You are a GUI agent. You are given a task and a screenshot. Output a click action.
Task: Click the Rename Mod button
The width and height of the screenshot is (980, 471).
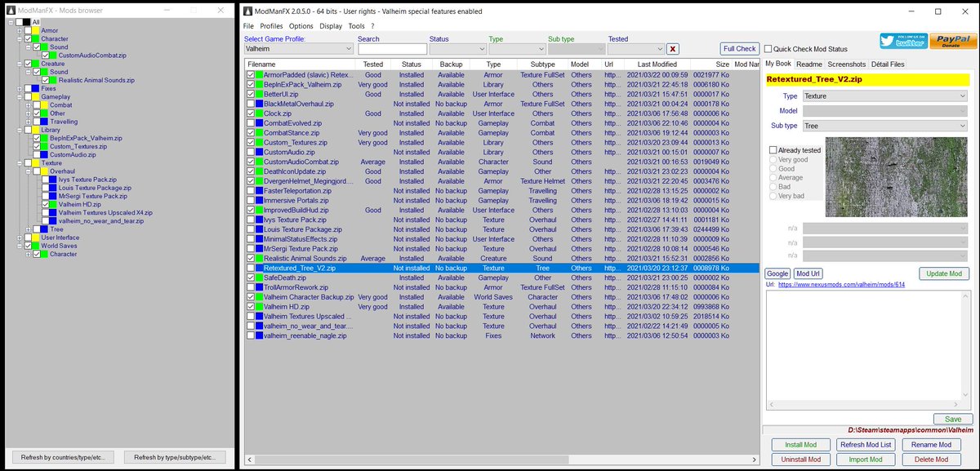coord(932,445)
